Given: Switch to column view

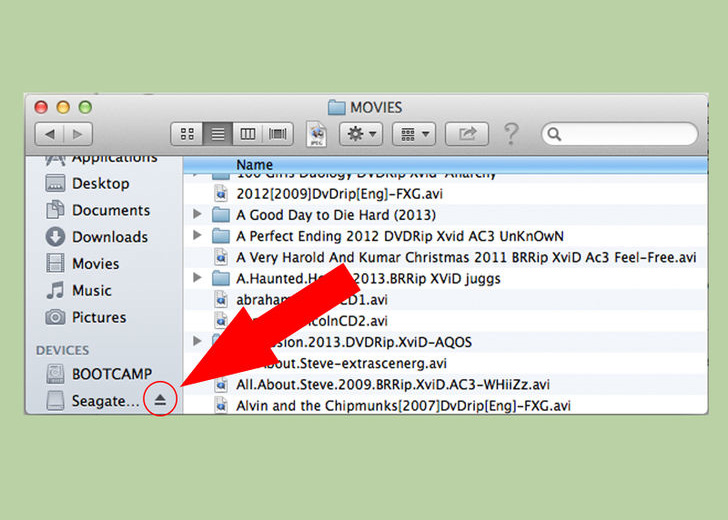Looking at the screenshot, I should pyautogui.click(x=247, y=133).
